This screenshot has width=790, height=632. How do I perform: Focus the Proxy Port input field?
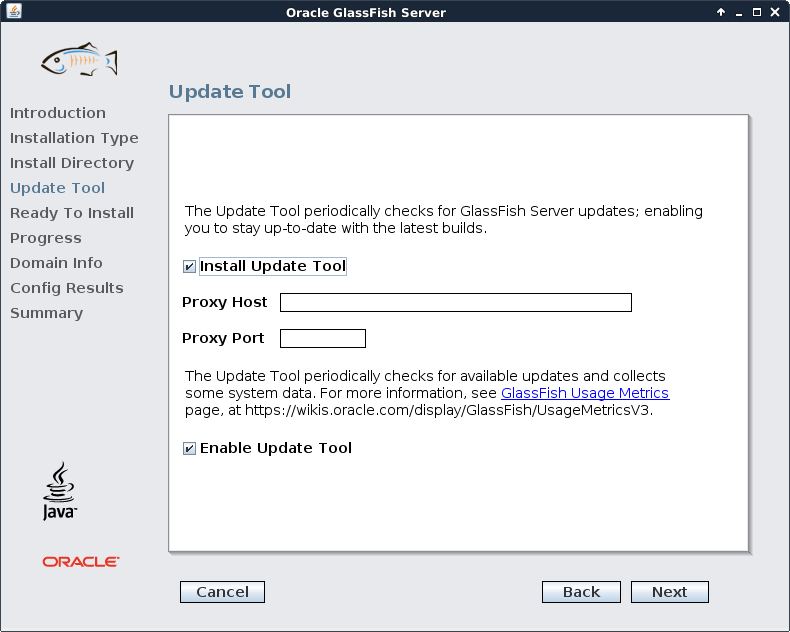tap(322, 338)
